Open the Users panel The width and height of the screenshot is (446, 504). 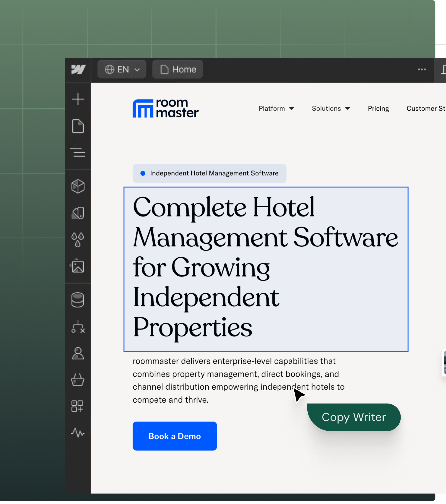pyautogui.click(x=78, y=354)
